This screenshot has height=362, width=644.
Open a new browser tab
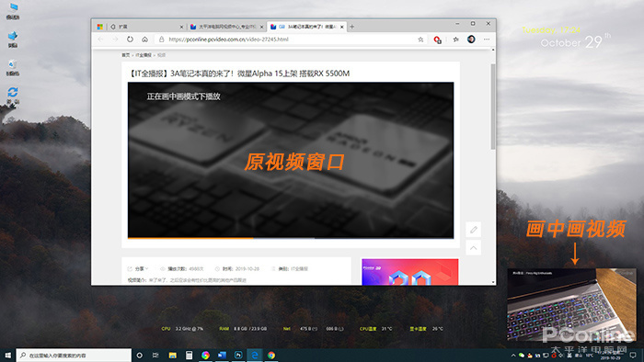pos(352,27)
